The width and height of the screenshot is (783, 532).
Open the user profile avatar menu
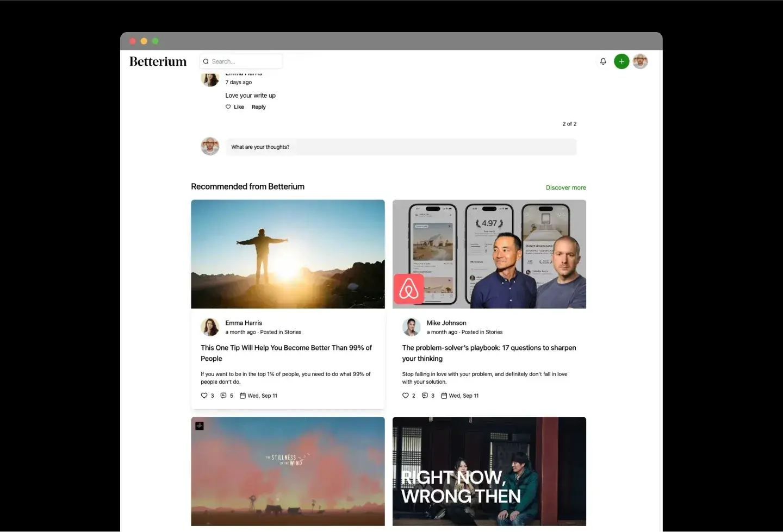coord(641,61)
